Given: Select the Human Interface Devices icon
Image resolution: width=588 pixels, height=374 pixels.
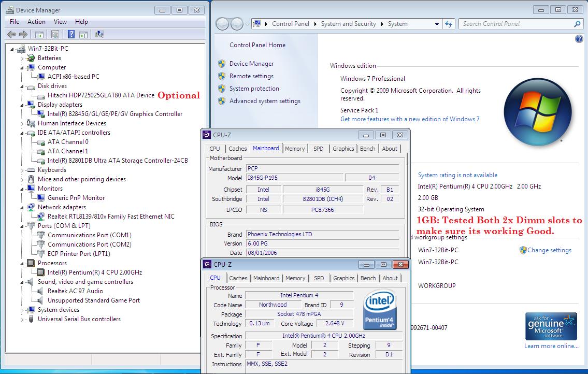Looking at the screenshot, I should pos(31,123).
